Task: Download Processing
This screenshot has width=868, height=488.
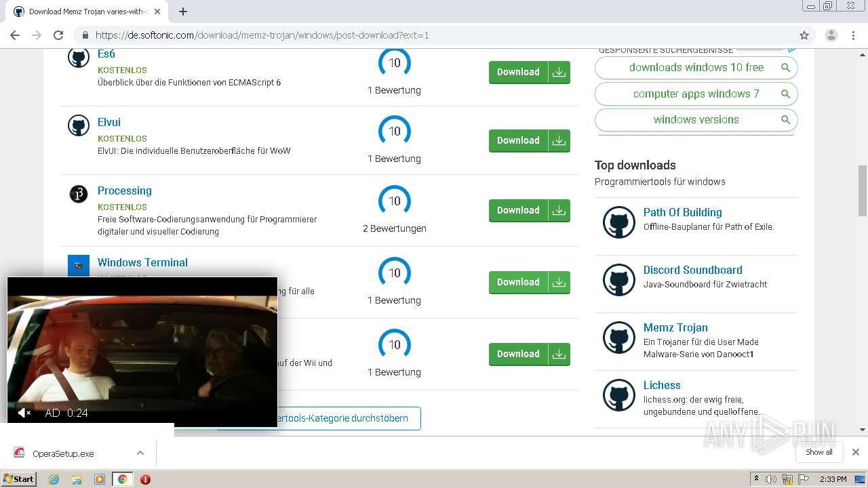Action: pos(529,210)
